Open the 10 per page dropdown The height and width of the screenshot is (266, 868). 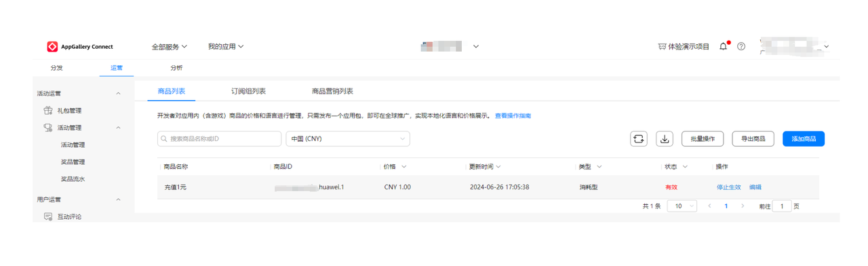coord(682,206)
